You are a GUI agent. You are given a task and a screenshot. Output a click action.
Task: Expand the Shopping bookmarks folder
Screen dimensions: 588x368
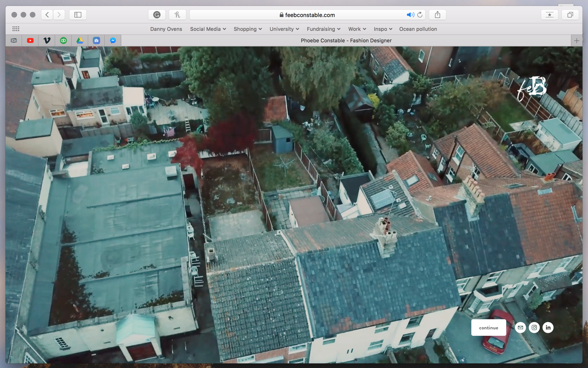point(248,29)
